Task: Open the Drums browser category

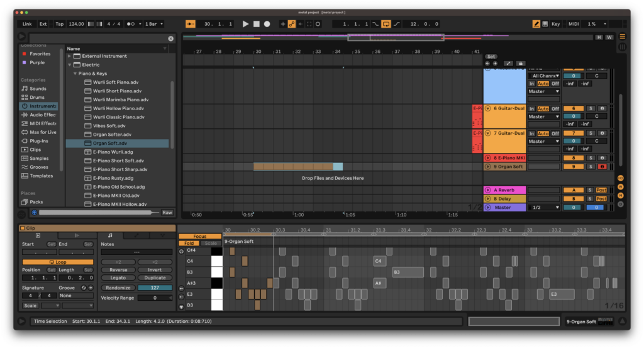Action: (36, 98)
